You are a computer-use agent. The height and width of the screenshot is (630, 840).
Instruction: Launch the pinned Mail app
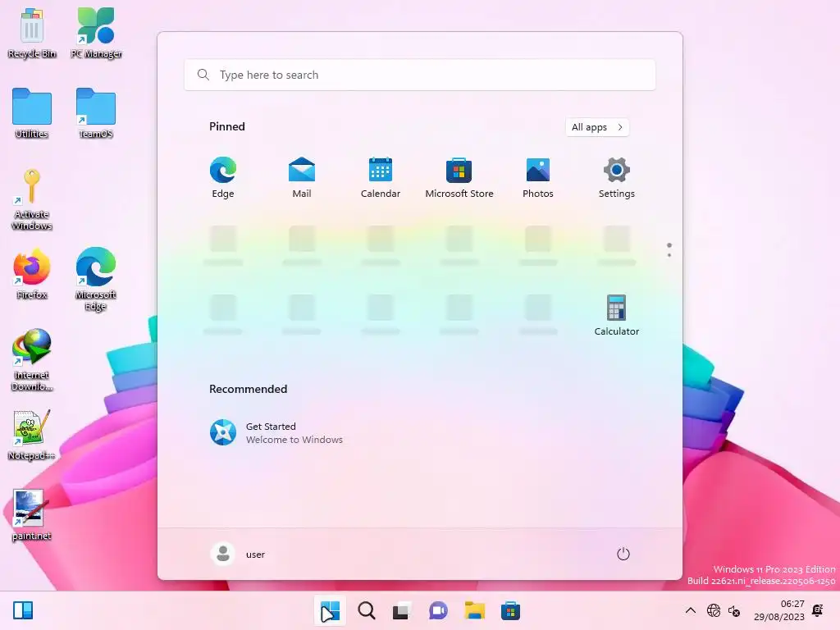302,177
